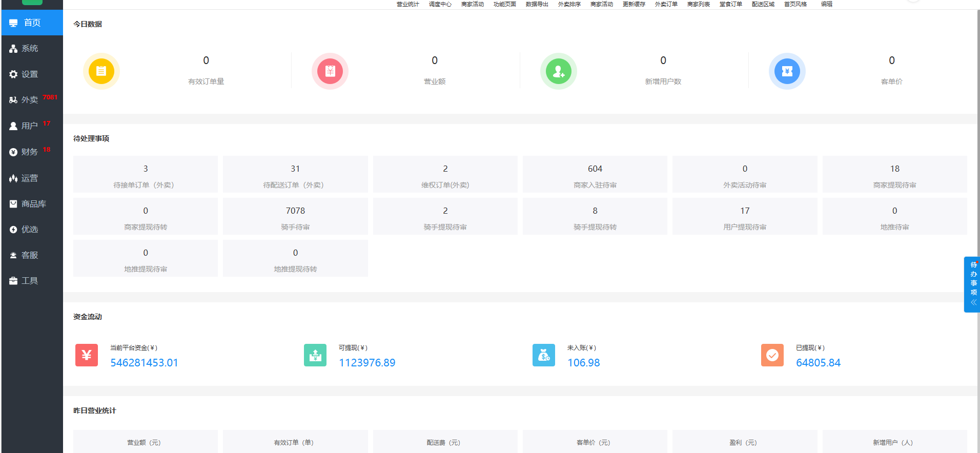980x453 pixels.
Task: Click the yellow 有效订单量 circle icon
Action: [101, 71]
